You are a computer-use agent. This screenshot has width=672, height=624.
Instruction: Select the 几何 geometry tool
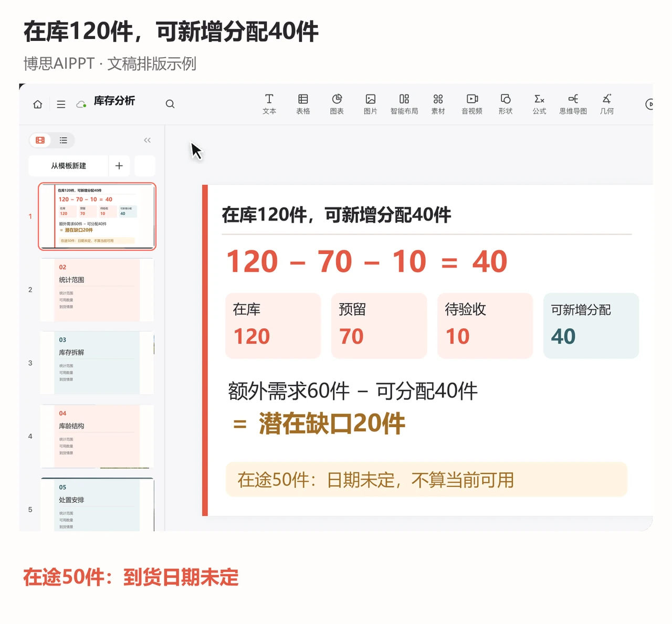607,104
